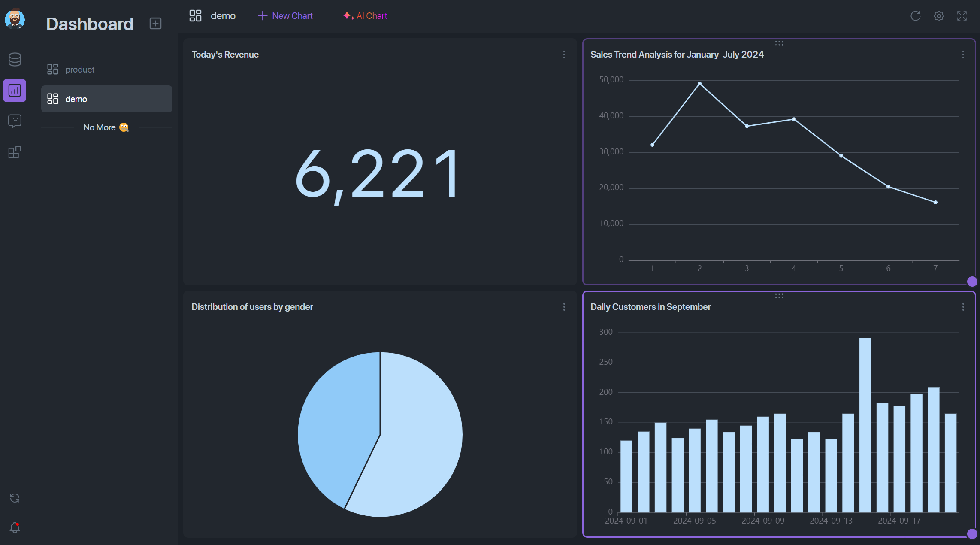The image size is (980, 545).
Task: Open Today's Revenue options menu
Action: click(x=564, y=54)
